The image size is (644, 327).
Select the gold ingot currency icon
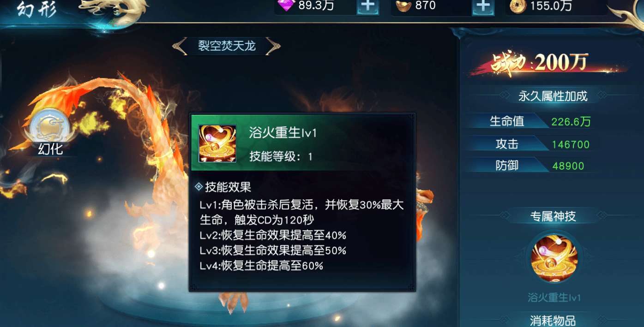tap(403, 6)
